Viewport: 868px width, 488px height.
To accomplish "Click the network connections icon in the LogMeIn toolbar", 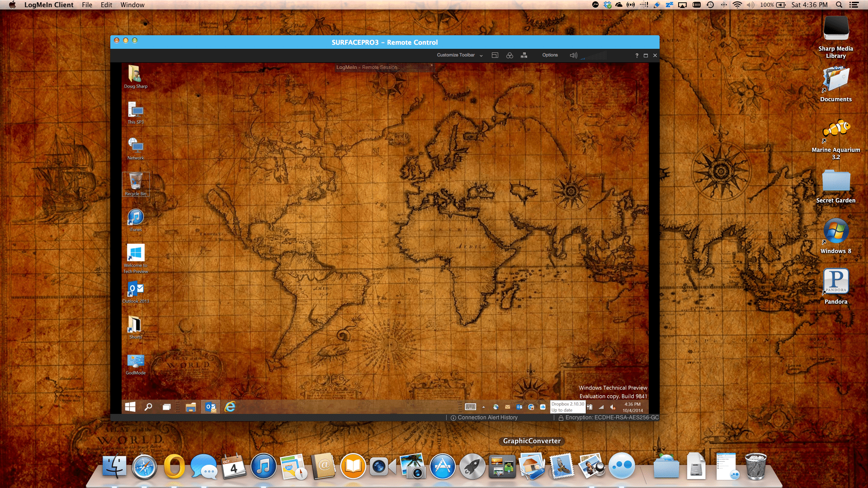I will [524, 55].
